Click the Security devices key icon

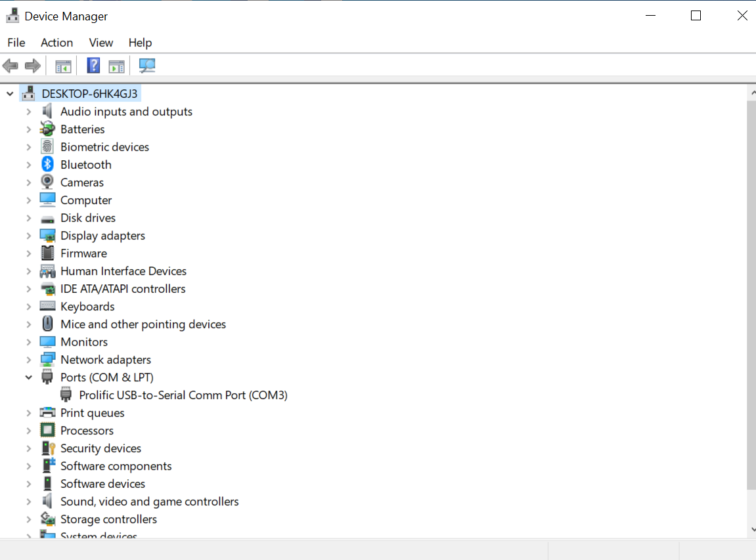coord(47,448)
